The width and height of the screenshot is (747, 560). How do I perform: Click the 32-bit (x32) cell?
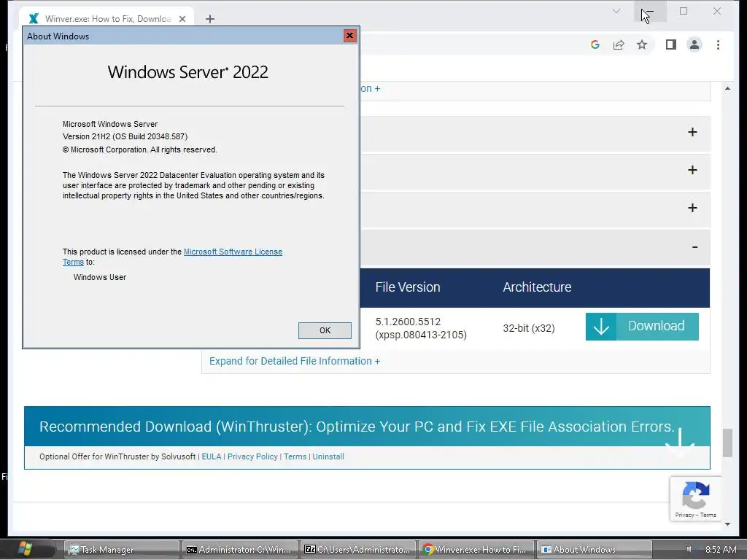pyautogui.click(x=529, y=328)
